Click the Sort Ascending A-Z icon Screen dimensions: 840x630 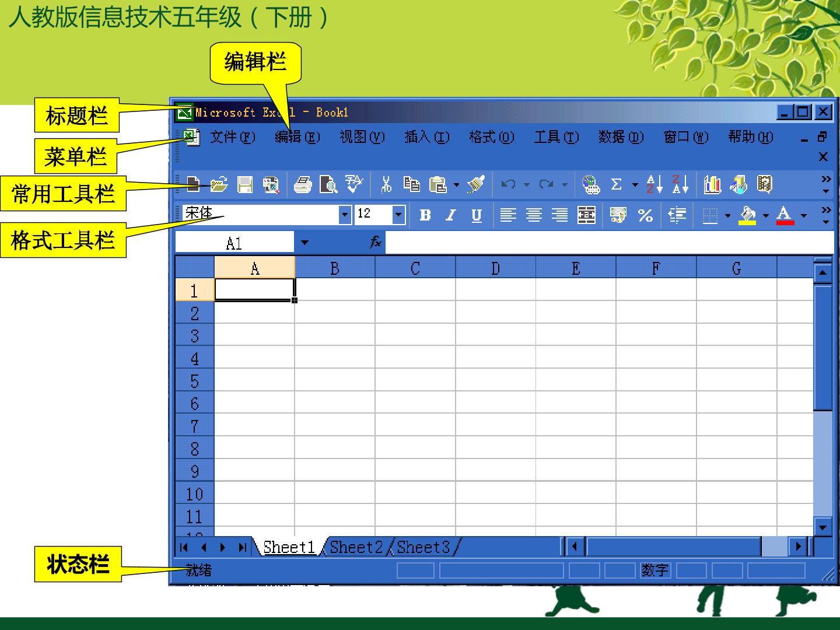click(x=654, y=184)
